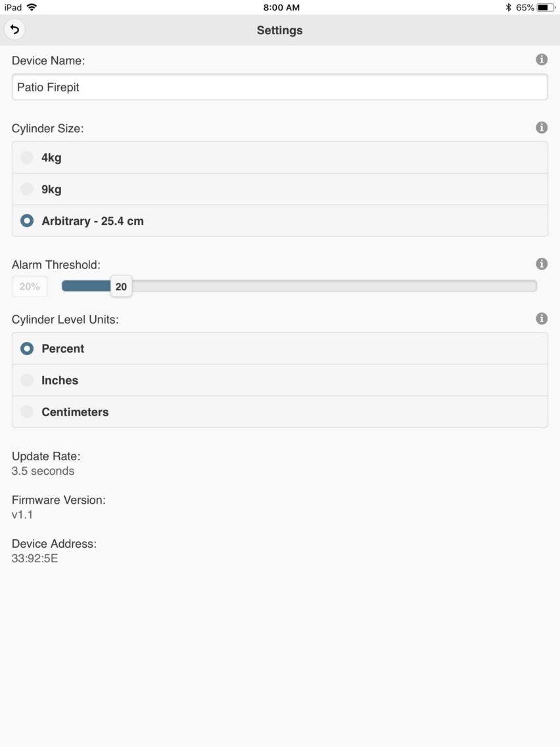The height and width of the screenshot is (747, 560).
Task: Focus the Device Name text field
Action: pyautogui.click(x=280, y=87)
